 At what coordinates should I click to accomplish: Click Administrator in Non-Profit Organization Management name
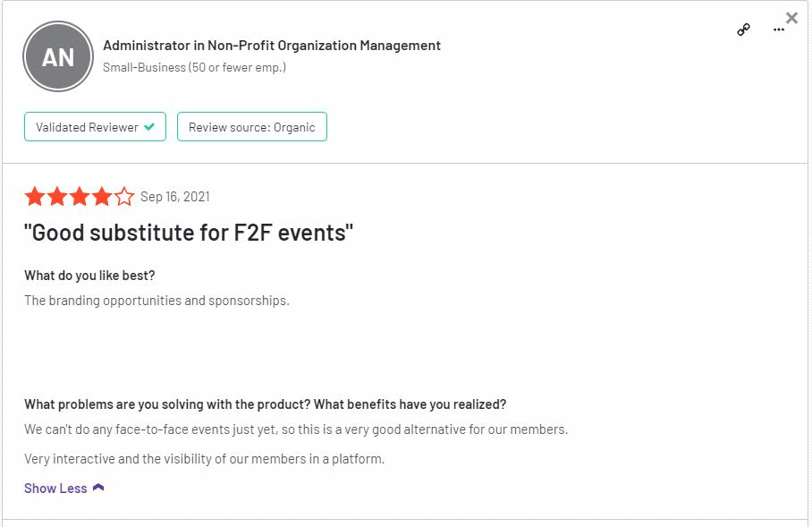[x=272, y=46]
